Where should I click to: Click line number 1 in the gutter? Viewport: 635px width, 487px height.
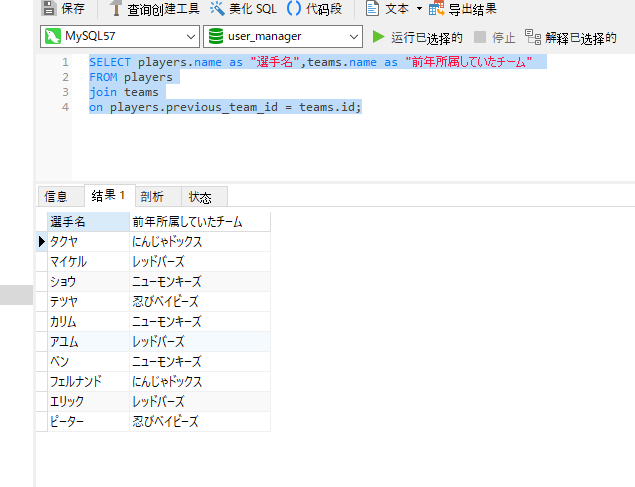(65, 62)
